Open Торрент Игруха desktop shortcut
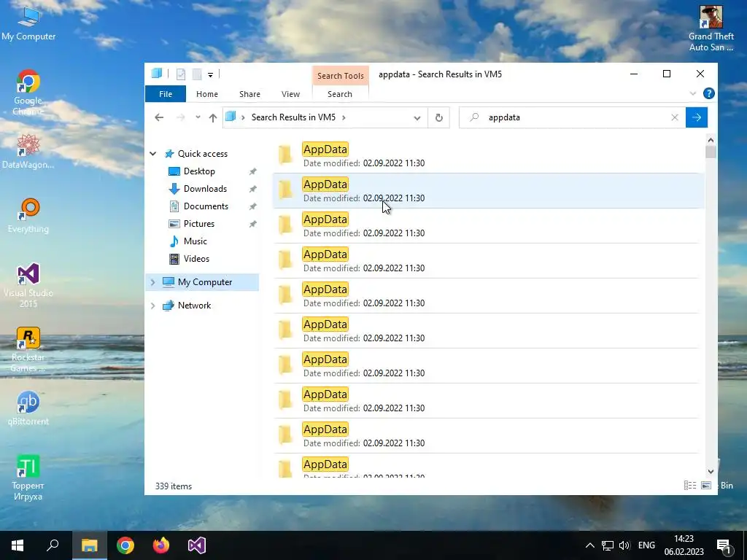The image size is (747, 560). (28, 478)
